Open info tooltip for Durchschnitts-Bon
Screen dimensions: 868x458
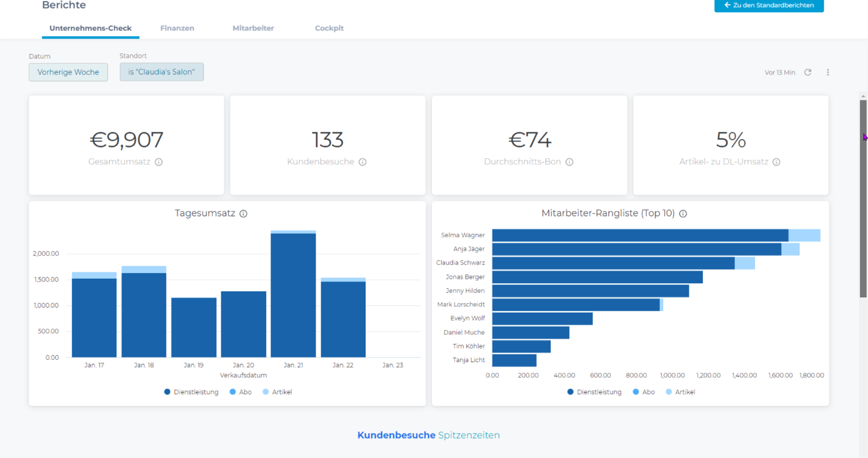(569, 162)
